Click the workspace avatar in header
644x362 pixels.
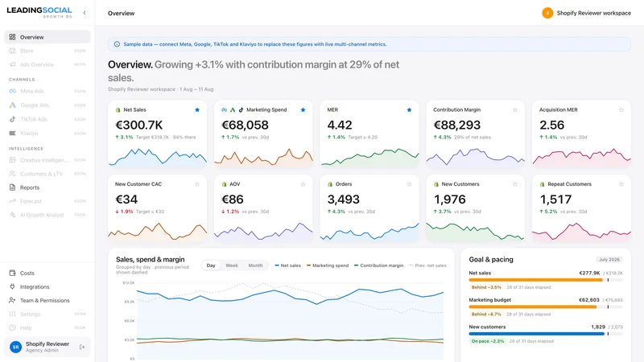[x=547, y=13]
